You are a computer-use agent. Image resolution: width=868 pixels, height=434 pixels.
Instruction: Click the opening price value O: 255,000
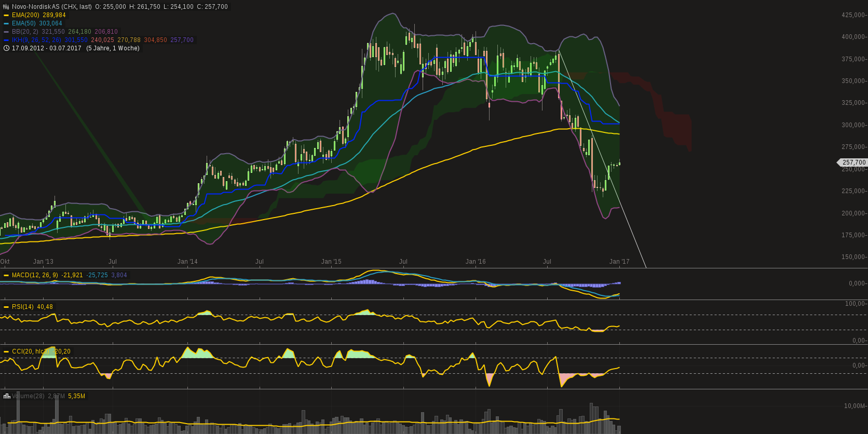pyautogui.click(x=111, y=7)
